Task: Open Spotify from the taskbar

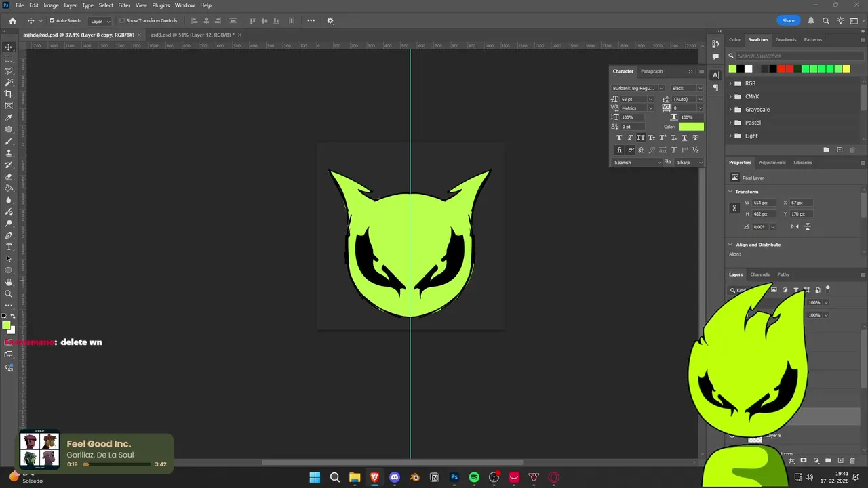Action: [474, 477]
